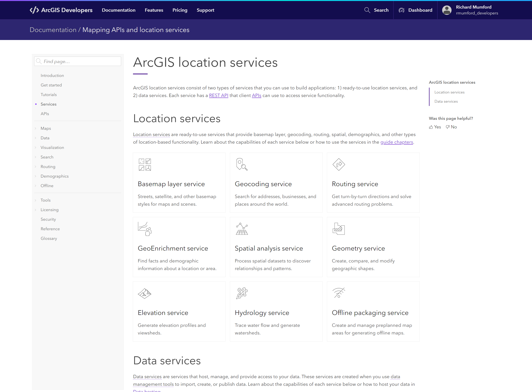Jump to Location services in page outline
532x392 pixels.
point(449,92)
